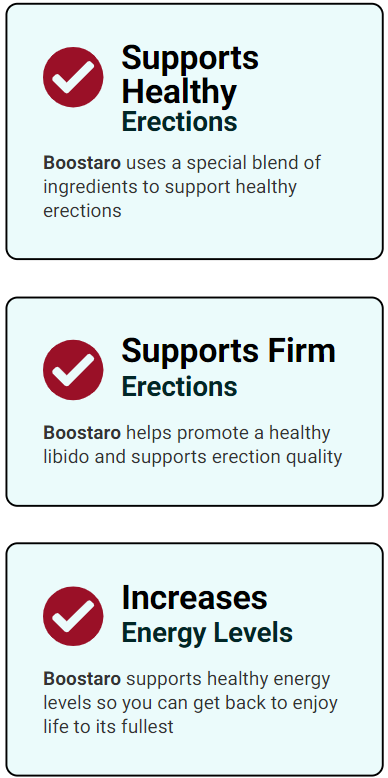The width and height of the screenshot is (388, 778).
Task: Select the 'Supports Healthy' heading text
Action: point(190,74)
